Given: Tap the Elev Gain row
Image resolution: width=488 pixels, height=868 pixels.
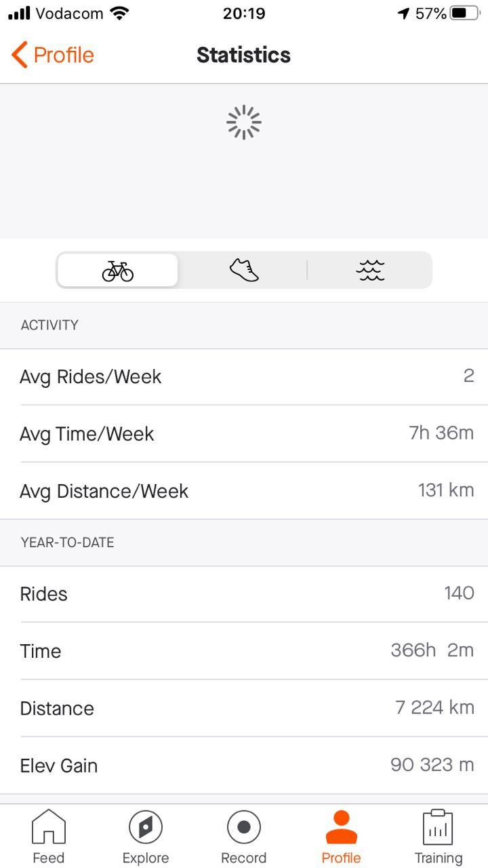Looking at the screenshot, I should point(244,766).
